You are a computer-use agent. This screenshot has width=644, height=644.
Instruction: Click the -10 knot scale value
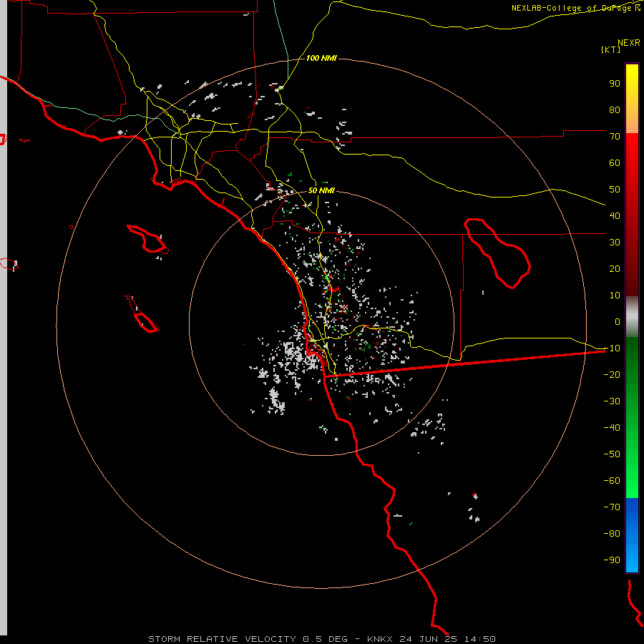point(612,348)
